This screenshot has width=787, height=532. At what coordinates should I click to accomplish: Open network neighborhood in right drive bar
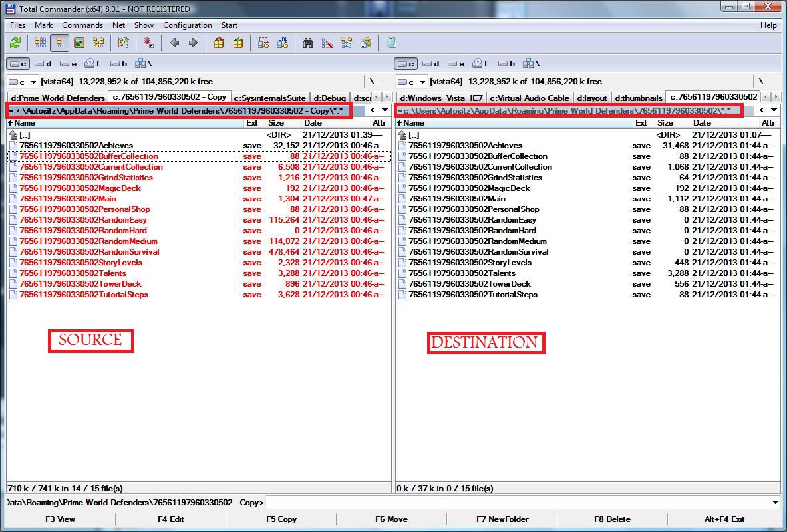(532, 64)
